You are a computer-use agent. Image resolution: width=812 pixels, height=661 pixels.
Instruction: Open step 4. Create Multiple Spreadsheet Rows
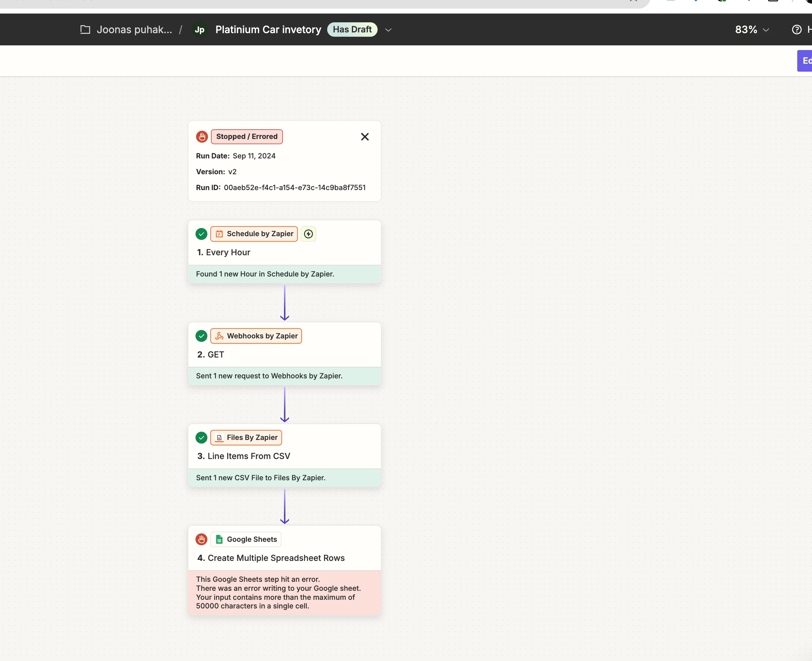pos(276,558)
